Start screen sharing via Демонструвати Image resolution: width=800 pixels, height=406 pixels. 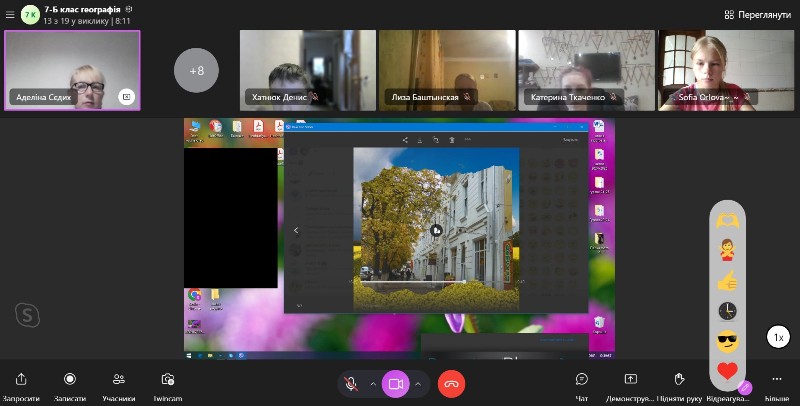630,380
